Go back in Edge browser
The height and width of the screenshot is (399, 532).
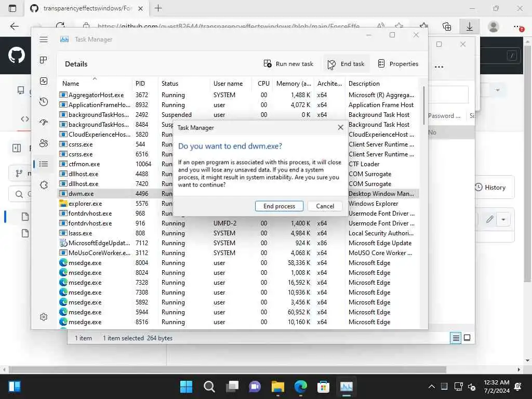[14, 26]
